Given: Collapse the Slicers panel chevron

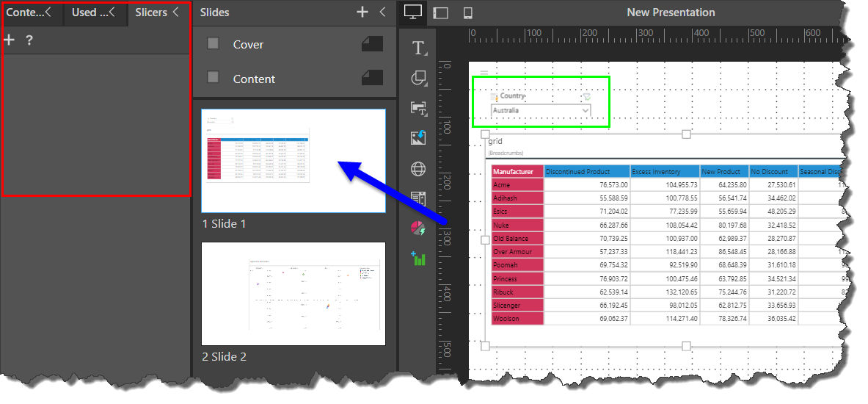Looking at the screenshot, I should (176, 12).
